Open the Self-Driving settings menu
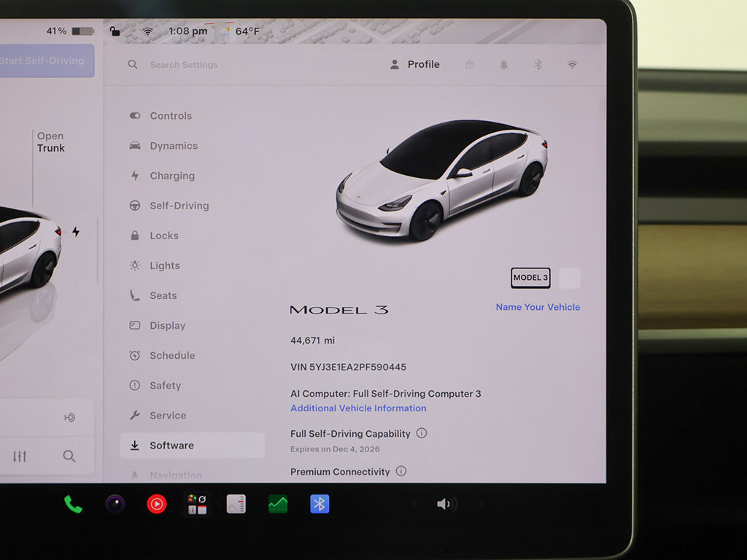The height and width of the screenshot is (560, 747). click(192, 206)
